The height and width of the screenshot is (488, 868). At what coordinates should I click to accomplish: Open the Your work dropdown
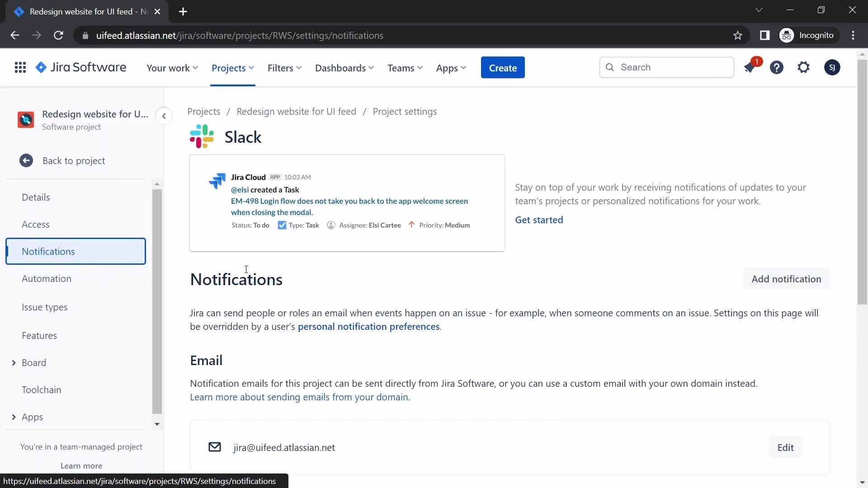pos(172,68)
